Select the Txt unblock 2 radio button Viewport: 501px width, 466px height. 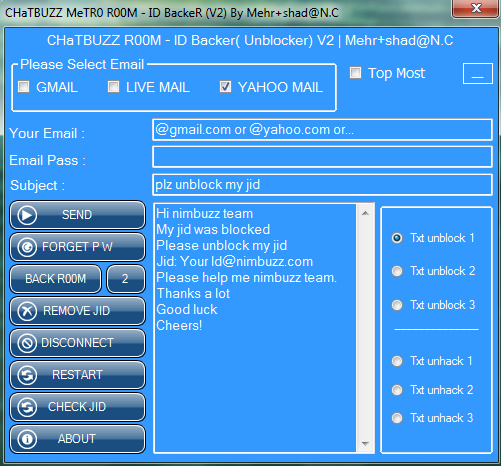(397, 271)
